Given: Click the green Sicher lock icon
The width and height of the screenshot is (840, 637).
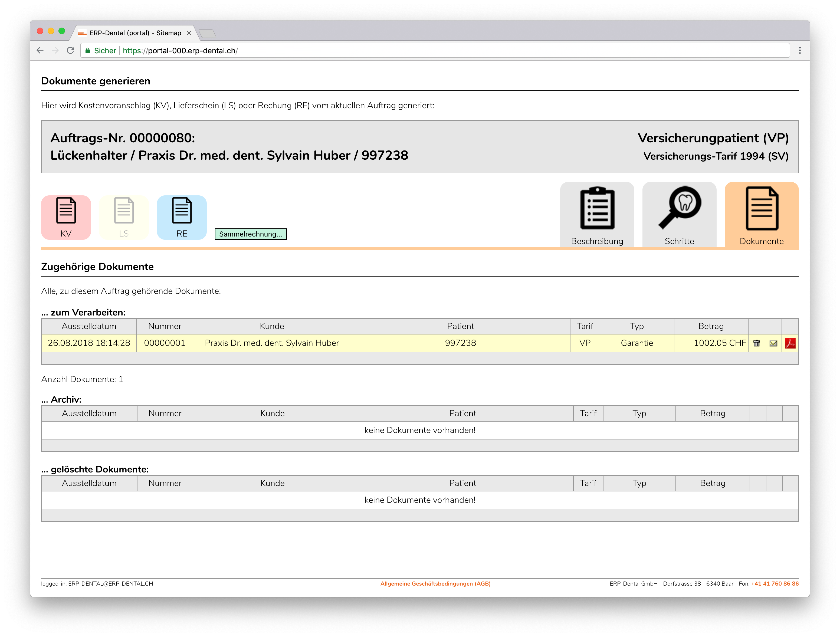Looking at the screenshot, I should tap(88, 51).
